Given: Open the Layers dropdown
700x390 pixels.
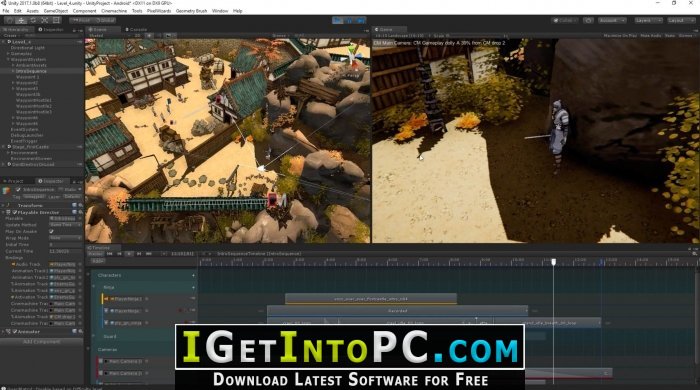Looking at the screenshot, I should pyautogui.click(x=648, y=21).
